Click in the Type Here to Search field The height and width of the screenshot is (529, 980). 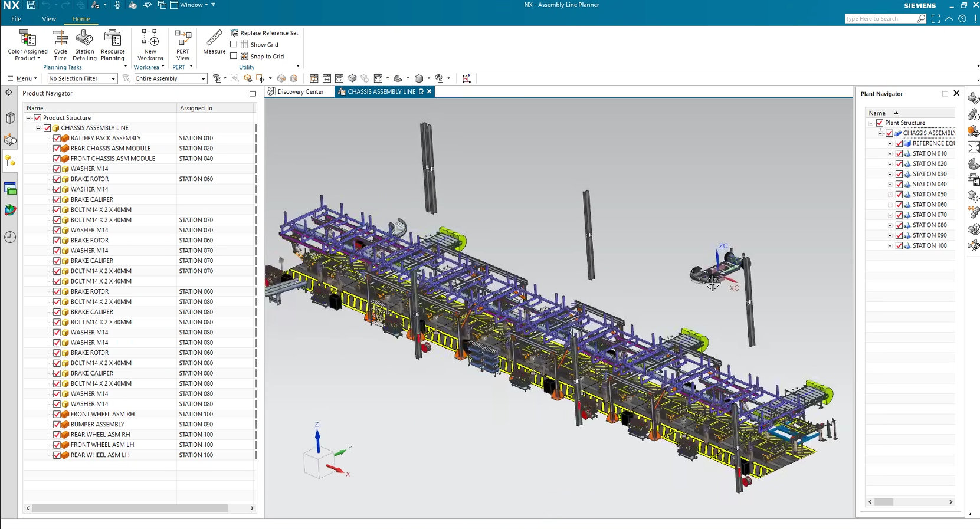point(881,19)
